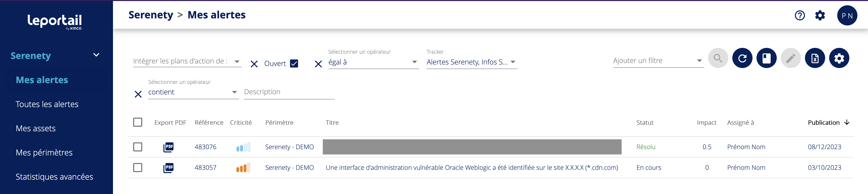Screen dimensions: 868x194
Task: Uncheck the Ouvert checkbox
Action: coord(294,64)
